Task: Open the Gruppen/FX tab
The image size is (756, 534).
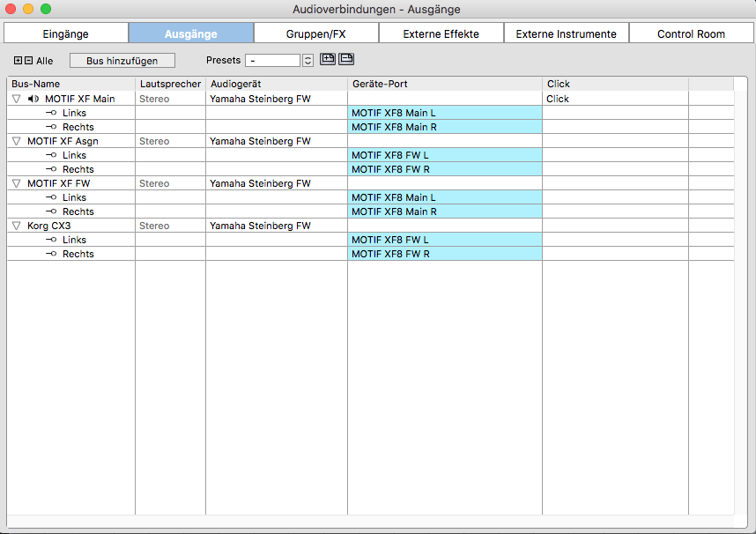Action: click(x=316, y=33)
